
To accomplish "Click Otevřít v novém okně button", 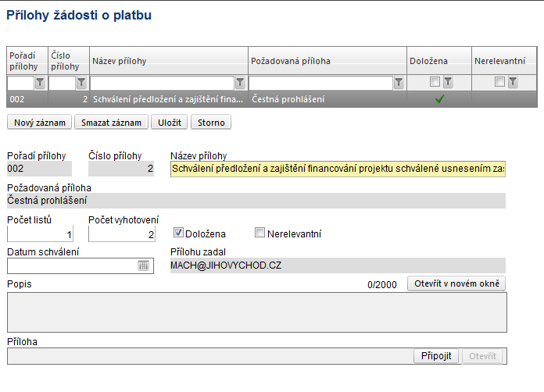I will (x=456, y=283).
